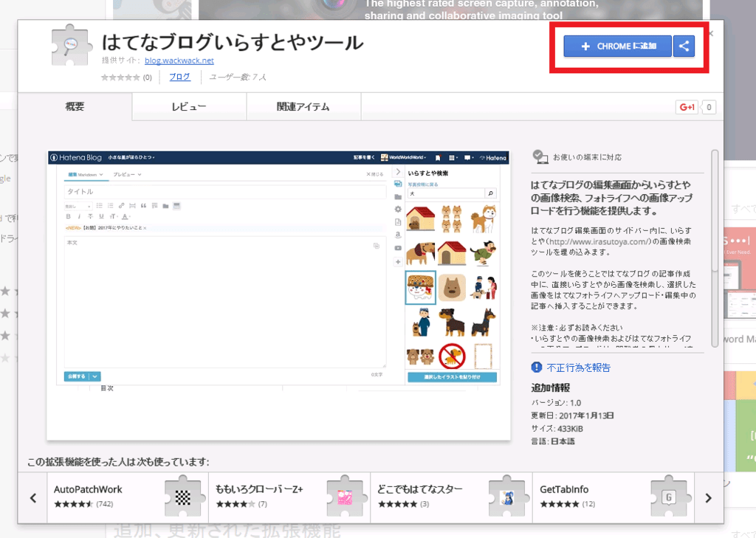Click the G+1 count box showing 0

coord(709,107)
